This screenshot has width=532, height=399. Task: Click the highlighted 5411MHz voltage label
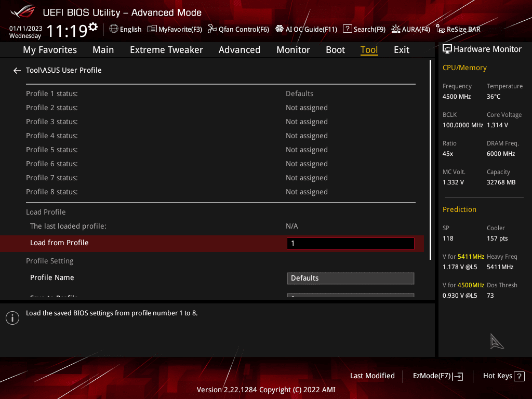click(x=471, y=257)
